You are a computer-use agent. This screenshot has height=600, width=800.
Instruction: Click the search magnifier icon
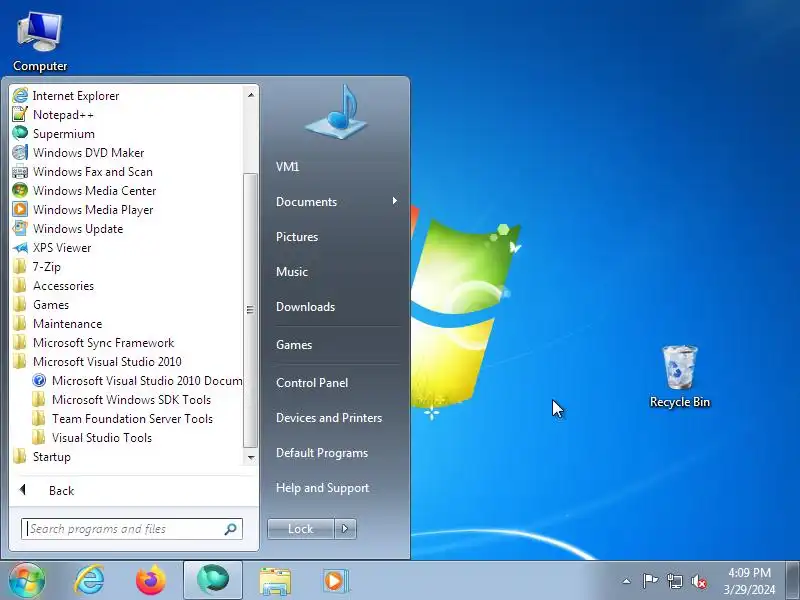coord(231,529)
